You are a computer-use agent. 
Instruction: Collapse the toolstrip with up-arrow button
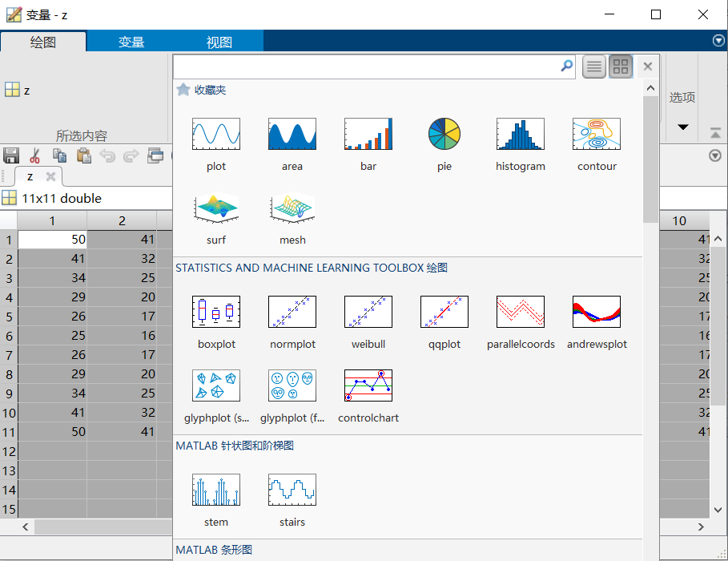[x=715, y=133]
